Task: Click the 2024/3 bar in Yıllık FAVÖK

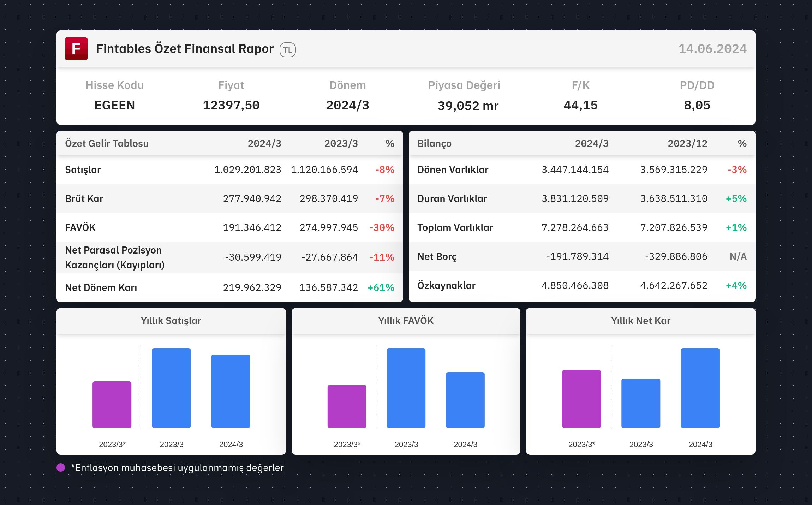Action: click(465, 400)
